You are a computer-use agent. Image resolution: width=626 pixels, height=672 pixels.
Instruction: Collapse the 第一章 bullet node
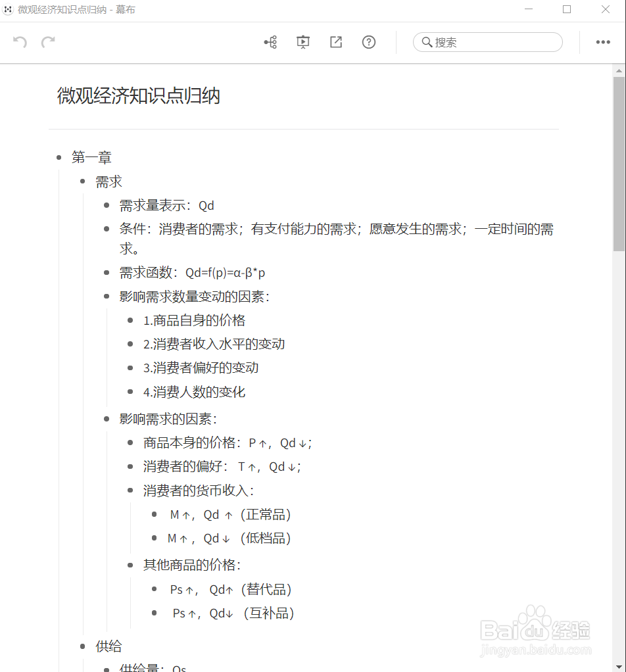point(59,158)
